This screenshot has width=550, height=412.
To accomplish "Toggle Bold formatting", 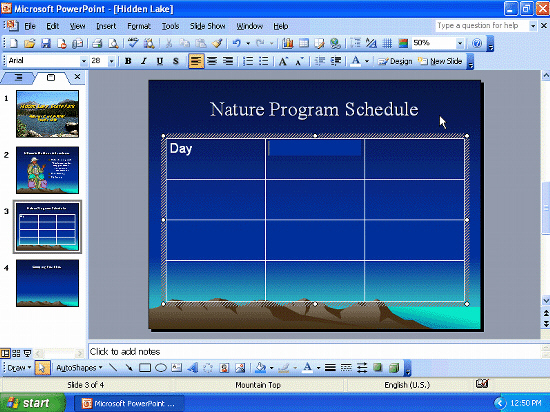I will 128,61.
